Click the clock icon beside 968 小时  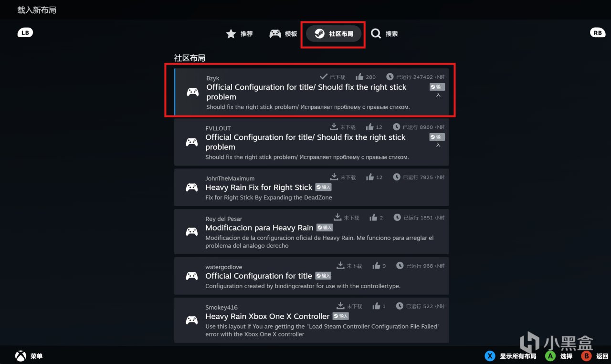click(400, 265)
